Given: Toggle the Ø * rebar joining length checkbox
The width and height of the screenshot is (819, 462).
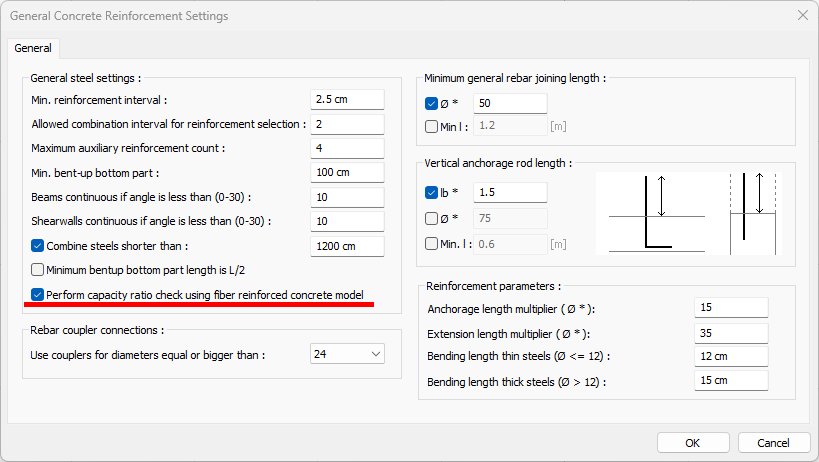Looking at the screenshot, I should tap(431, 103).
